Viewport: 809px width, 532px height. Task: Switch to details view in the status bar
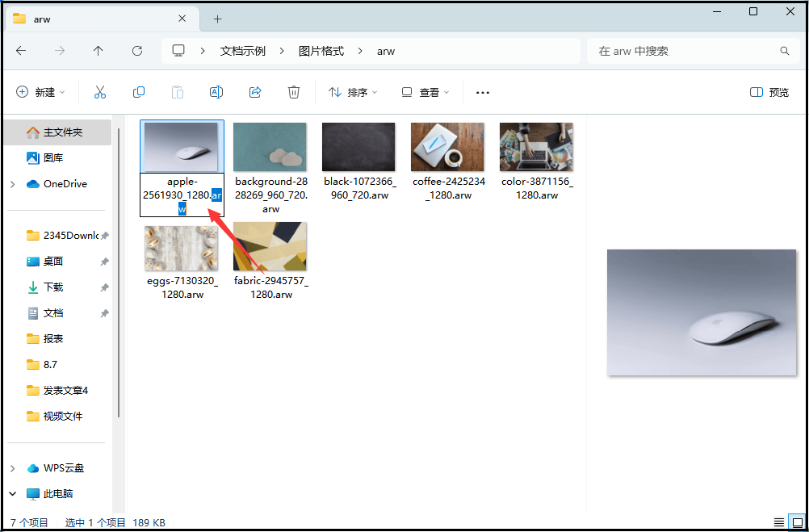[780, 522]
